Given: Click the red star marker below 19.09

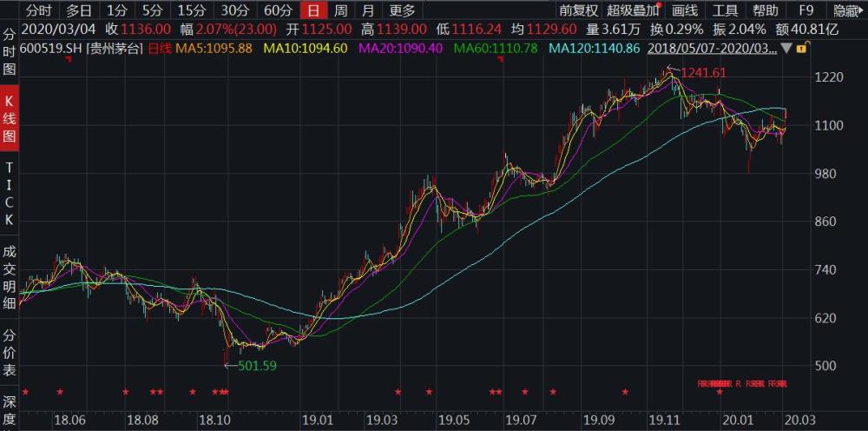Looking at the screenshot, I should [624, 393].
